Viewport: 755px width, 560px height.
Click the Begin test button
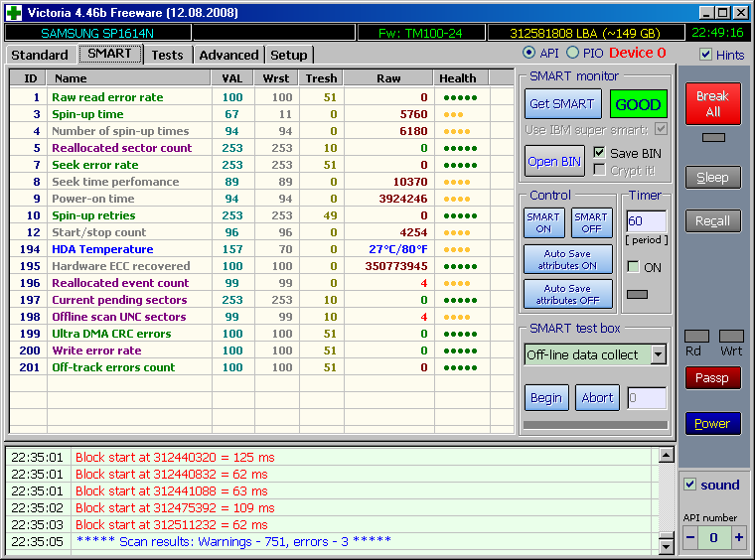[x=546, y=398]
